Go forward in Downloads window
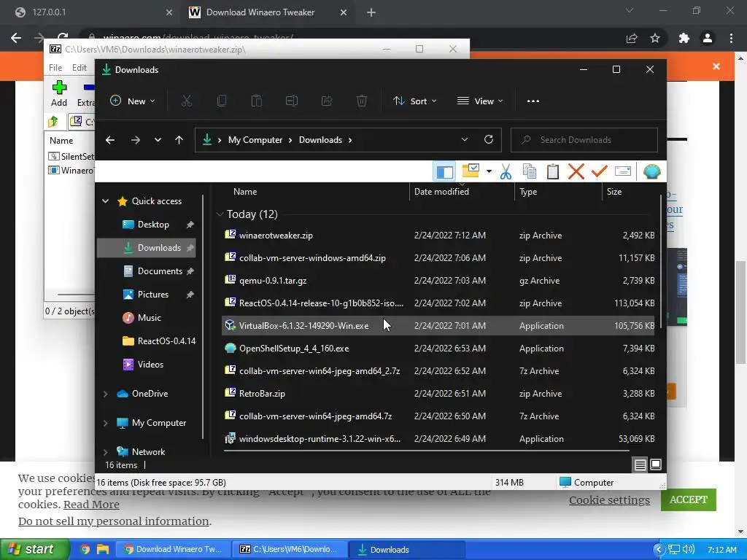Image resolution: width=747 pixels, height=560 pixels. 135,140
